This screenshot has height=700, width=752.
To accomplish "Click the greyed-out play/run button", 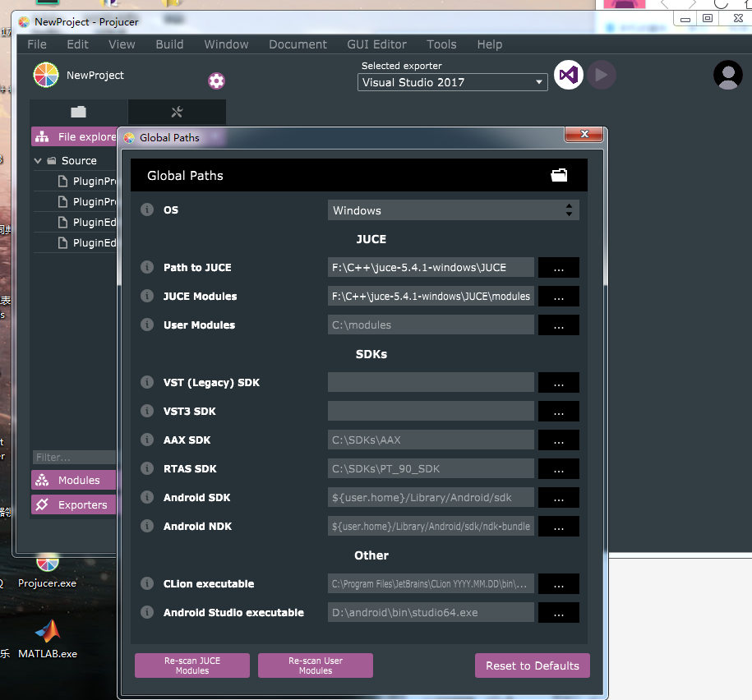I will (602, 75).
